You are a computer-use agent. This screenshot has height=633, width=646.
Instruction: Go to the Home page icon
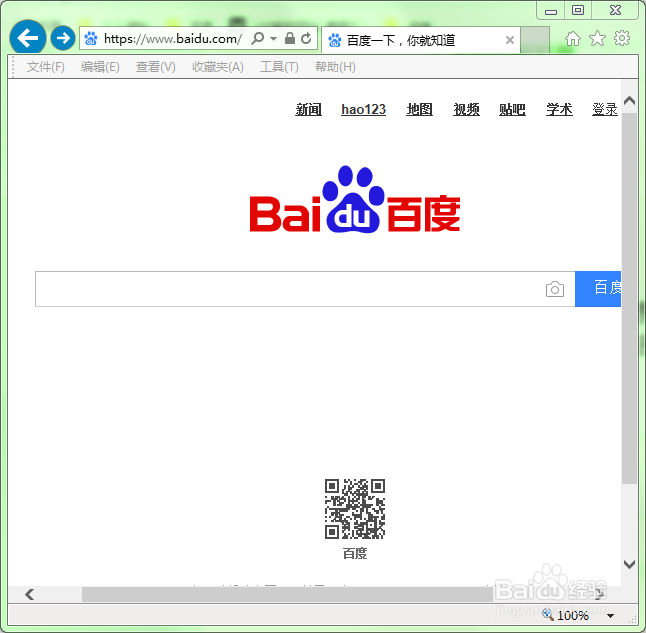(573, 39)
